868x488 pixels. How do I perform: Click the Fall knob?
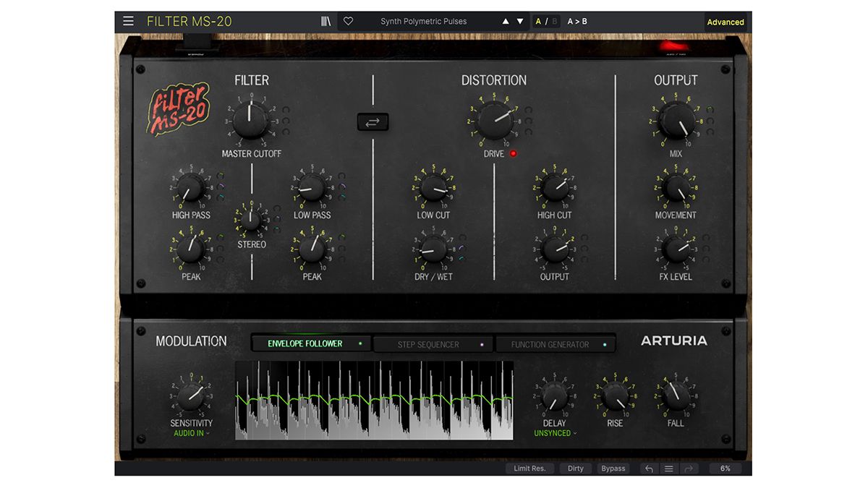point(676,396)
